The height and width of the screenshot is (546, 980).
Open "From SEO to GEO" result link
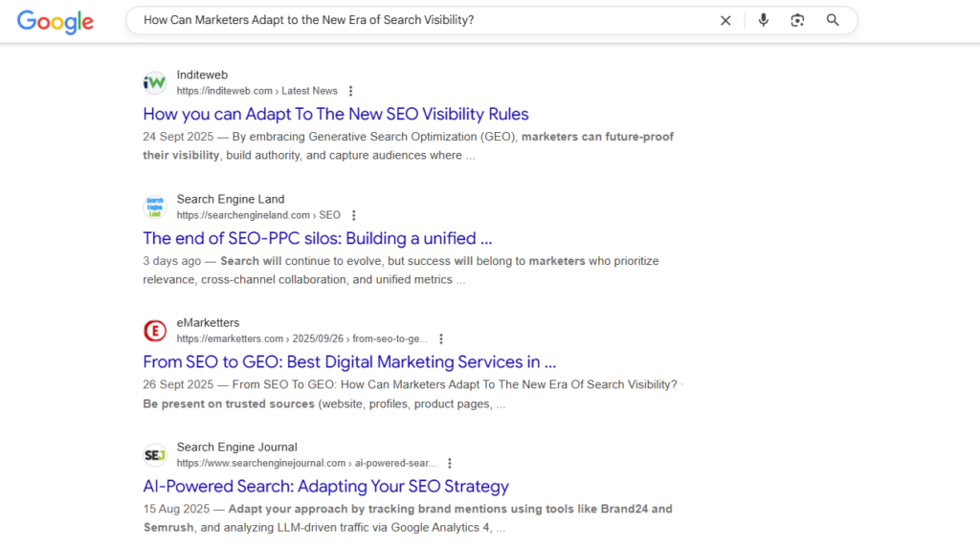(x=349, y=362)
